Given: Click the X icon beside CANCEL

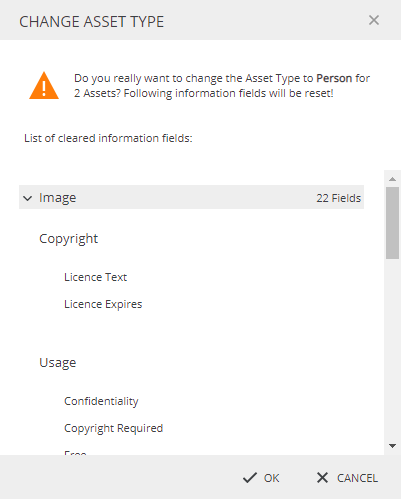Looking at the screenshot, I should coord(322,478).
